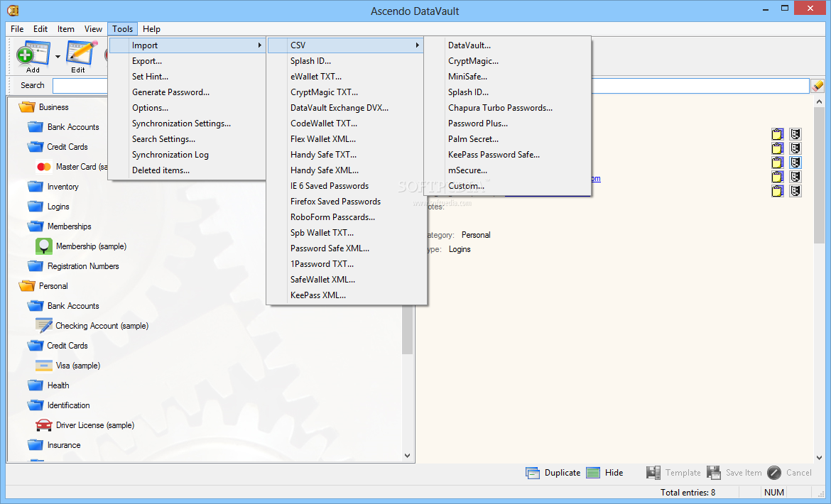
Task: Open the Business folder icon
Action: coord(26,107)
